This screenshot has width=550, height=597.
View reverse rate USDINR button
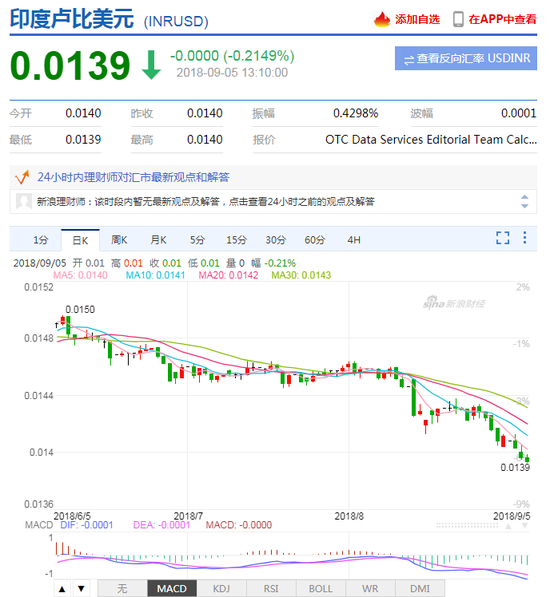coord(466,58)
